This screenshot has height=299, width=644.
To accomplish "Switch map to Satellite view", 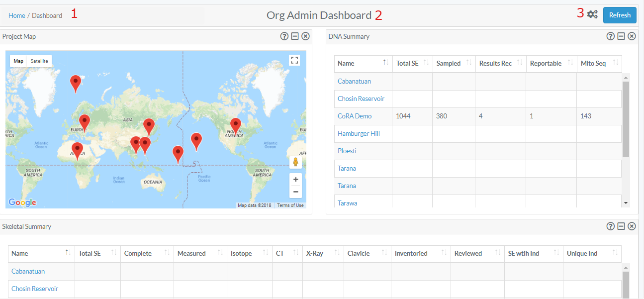I will tap(39, 61).
